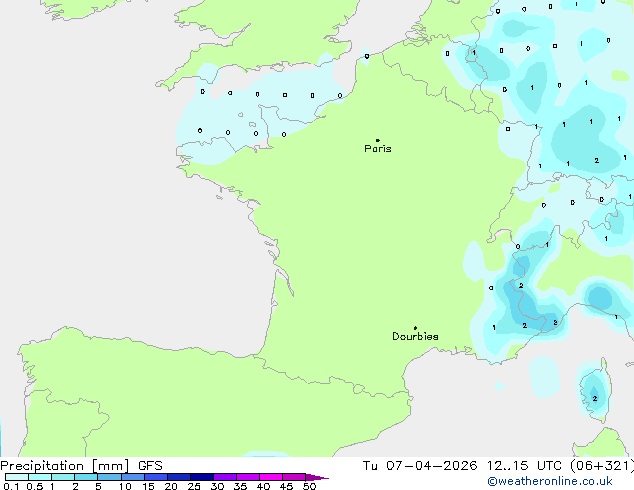Click the '35' legend scale label
The width and height of the screenshot is (634, 490).
click(240, 486)
